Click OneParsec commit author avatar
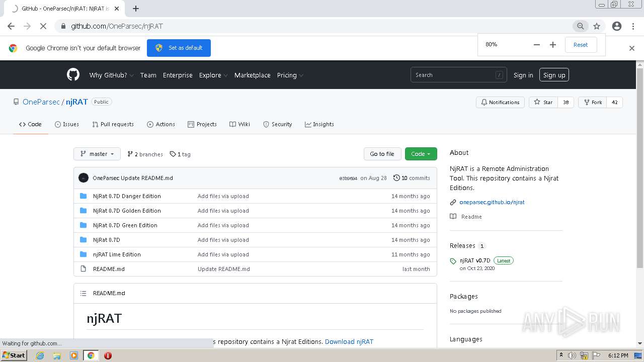 (84, 178)
